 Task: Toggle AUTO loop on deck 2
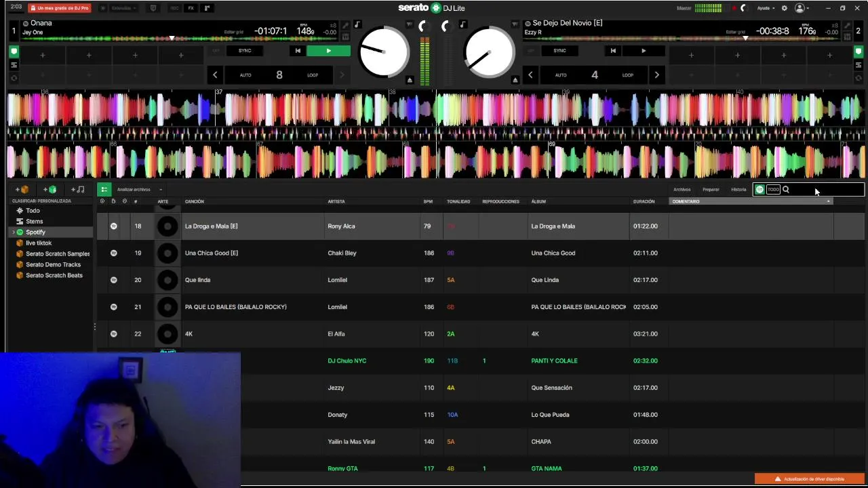[x=561, y=75]
